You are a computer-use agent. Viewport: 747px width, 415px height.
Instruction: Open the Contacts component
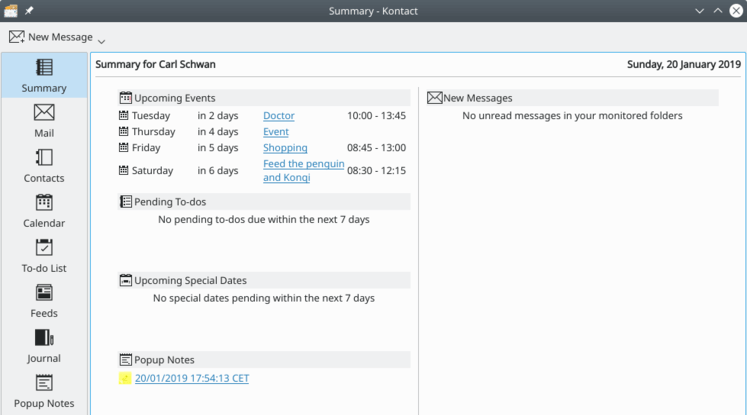tap(44, 166)
